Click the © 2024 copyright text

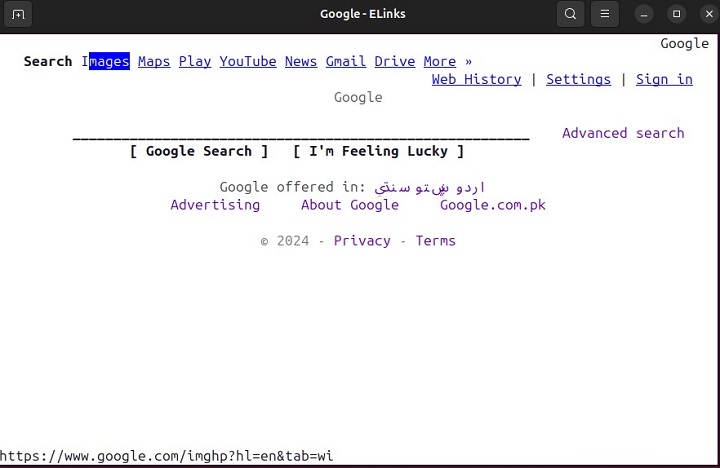click(285, 241)
